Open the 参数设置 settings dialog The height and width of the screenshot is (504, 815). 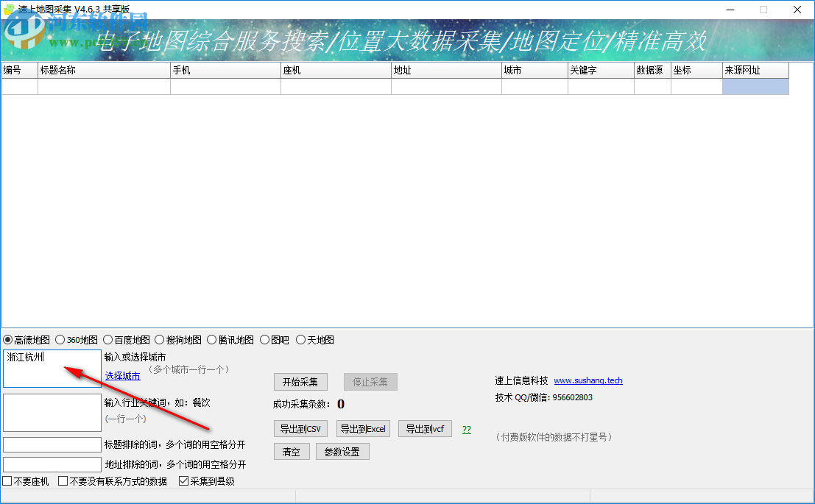[x=342, y=452]
